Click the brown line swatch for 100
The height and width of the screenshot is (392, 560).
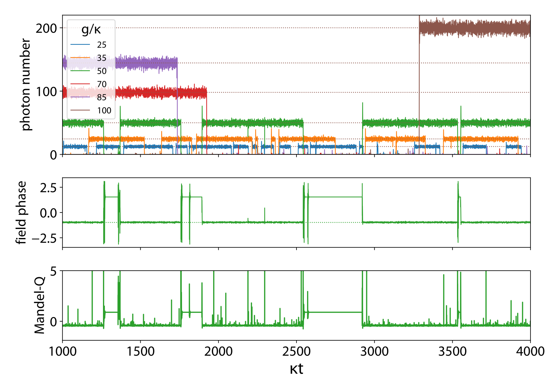pyautogui.click(x=80, y=110)
